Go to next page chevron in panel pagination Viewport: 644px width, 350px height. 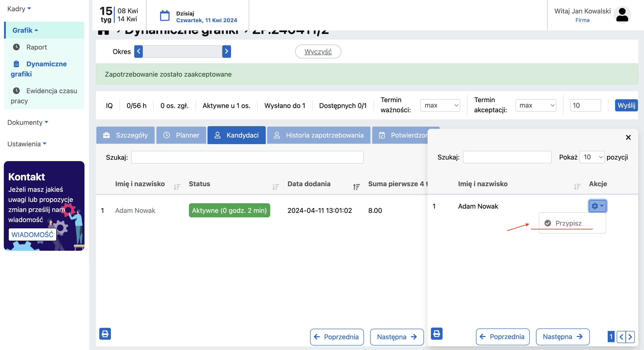coord(630,337)
